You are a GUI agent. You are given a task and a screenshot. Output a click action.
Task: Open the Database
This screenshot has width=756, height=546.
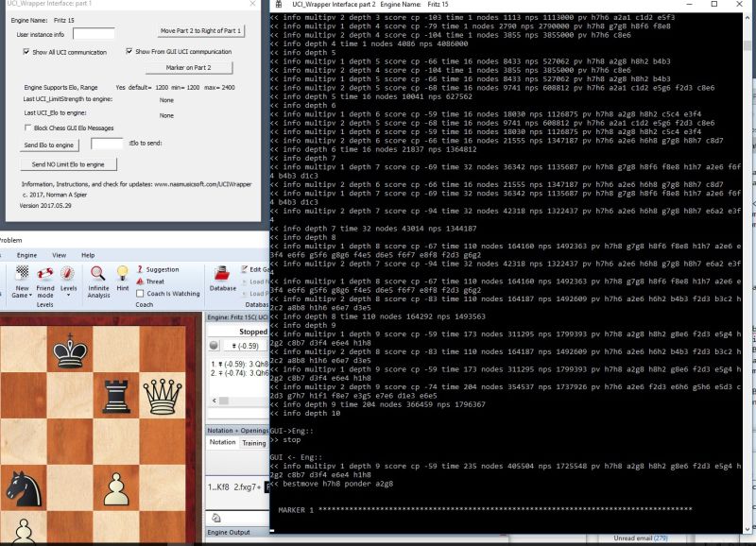(x=221, y=272)
